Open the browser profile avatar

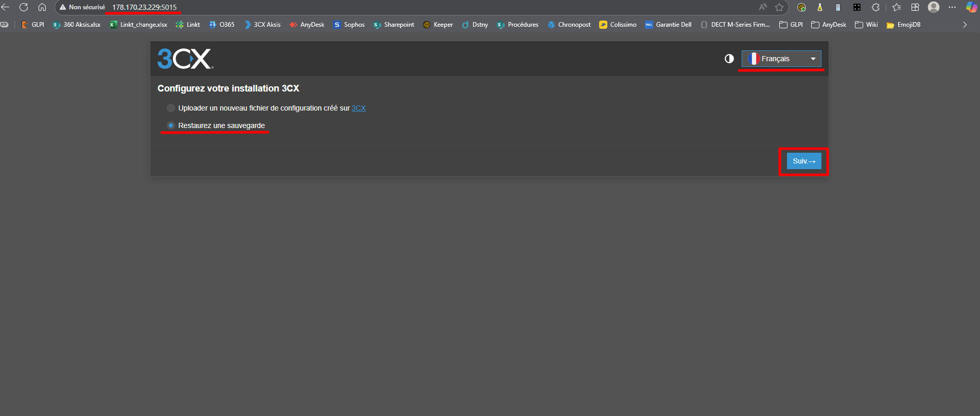point(934,7)
